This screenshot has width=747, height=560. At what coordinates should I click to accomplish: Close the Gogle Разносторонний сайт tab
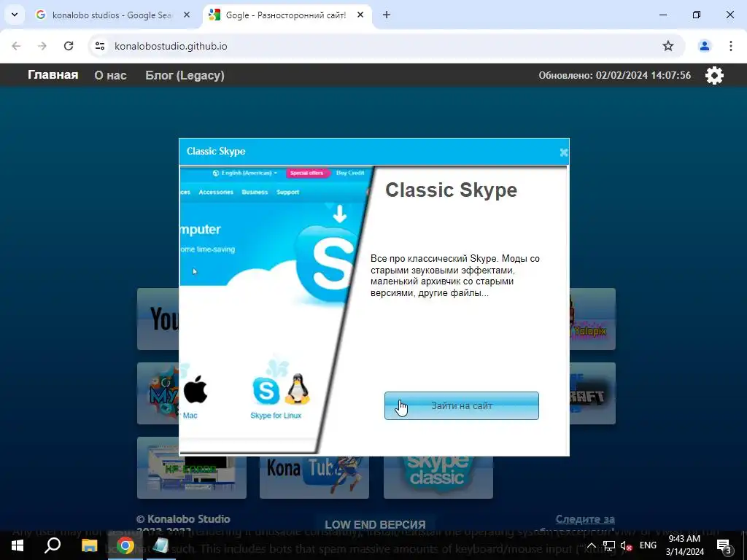click(x=360, y=15)
